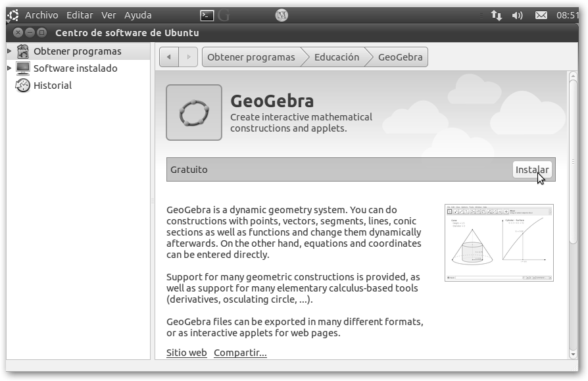This screenshot has height=381, width=588.
Task: Open the Archivo menu
Action: tap(41, 15)
